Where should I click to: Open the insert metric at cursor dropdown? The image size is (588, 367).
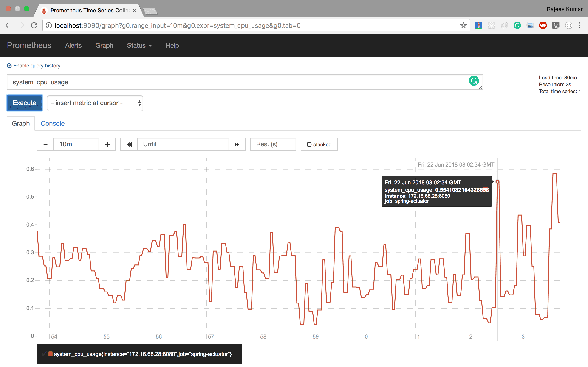click(x=95, y=103)
